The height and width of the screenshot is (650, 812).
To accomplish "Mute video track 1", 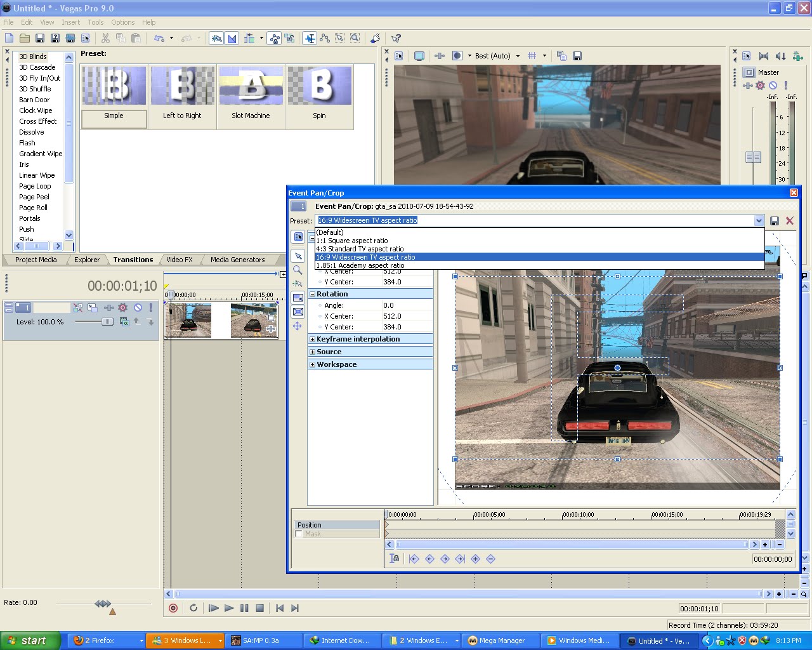I will click(138, 307).
